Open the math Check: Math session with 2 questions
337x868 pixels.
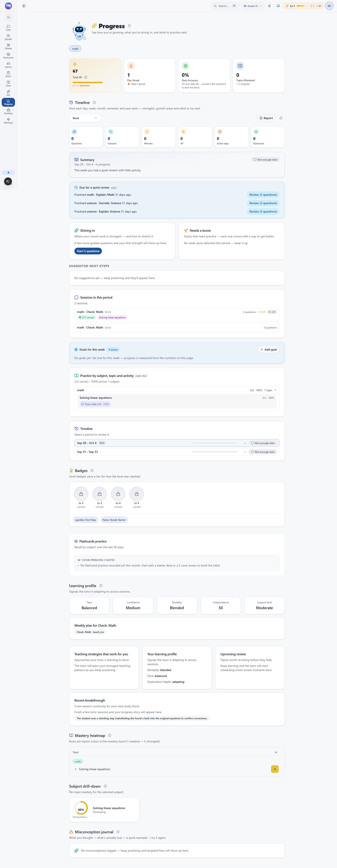[177, 314]
